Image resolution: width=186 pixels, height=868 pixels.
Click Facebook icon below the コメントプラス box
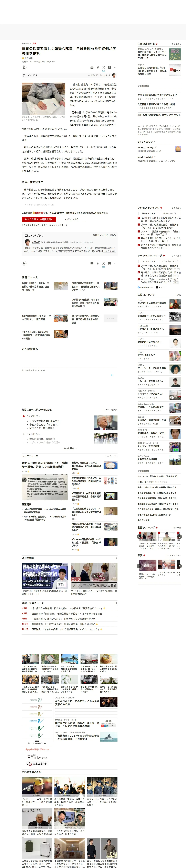98,263
